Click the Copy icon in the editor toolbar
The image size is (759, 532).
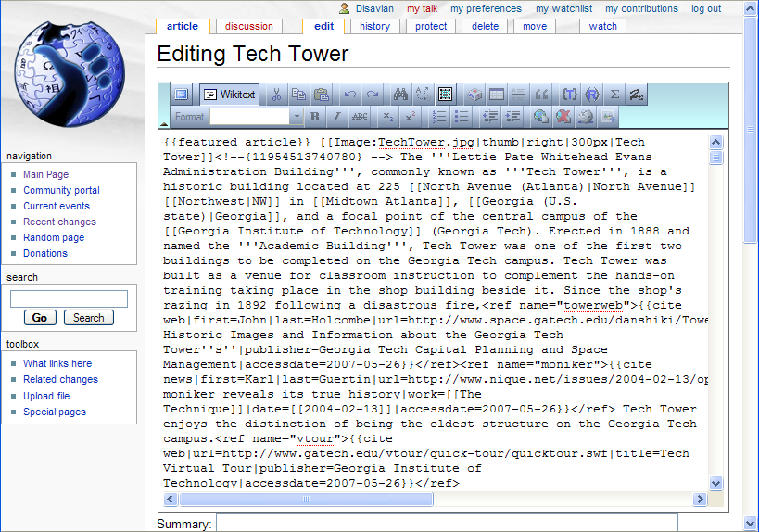(x=298, y=95)
